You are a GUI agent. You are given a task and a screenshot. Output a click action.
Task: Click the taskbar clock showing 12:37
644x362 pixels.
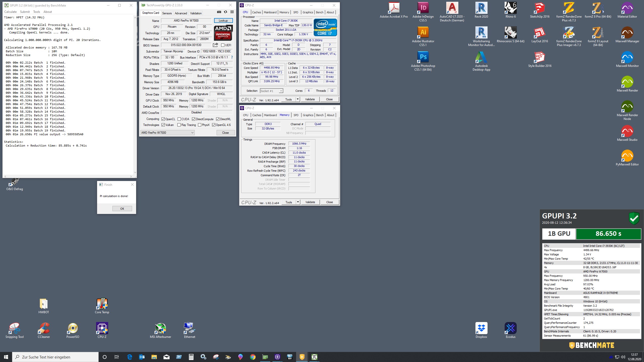point(634,357)
